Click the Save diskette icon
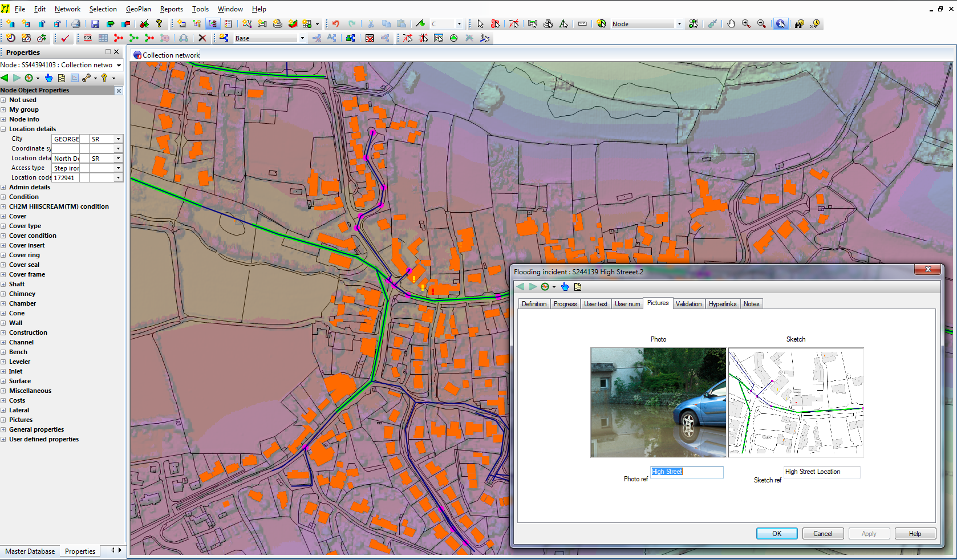Image resolution: width=957 pixels, height=560 pixels. (x=95, y=24)
